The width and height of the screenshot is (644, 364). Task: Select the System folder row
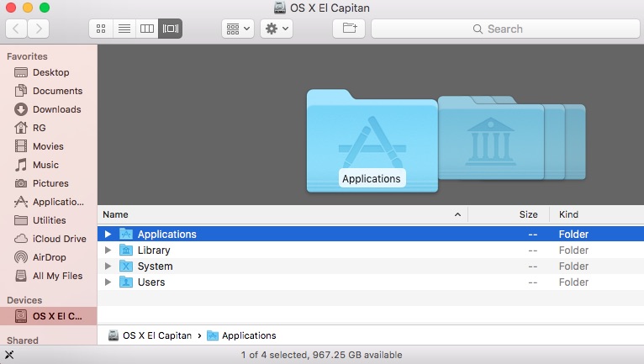coord(371,266)
